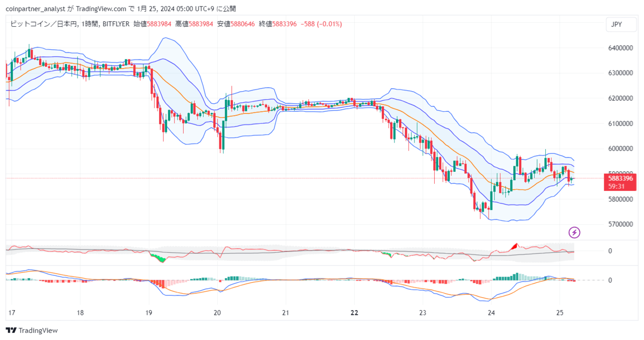Click the purple lightning bolt icon

(575, 232)
